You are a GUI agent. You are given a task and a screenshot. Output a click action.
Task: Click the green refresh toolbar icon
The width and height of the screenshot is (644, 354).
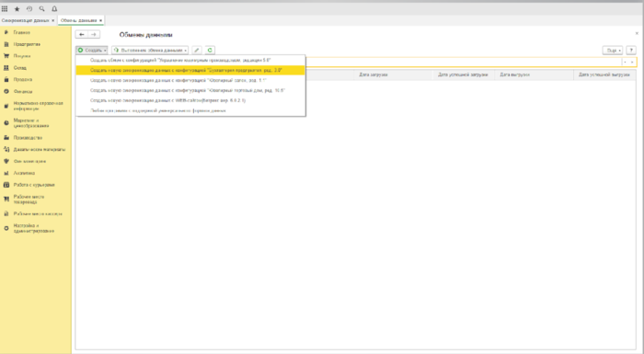[x=210, y=50]
